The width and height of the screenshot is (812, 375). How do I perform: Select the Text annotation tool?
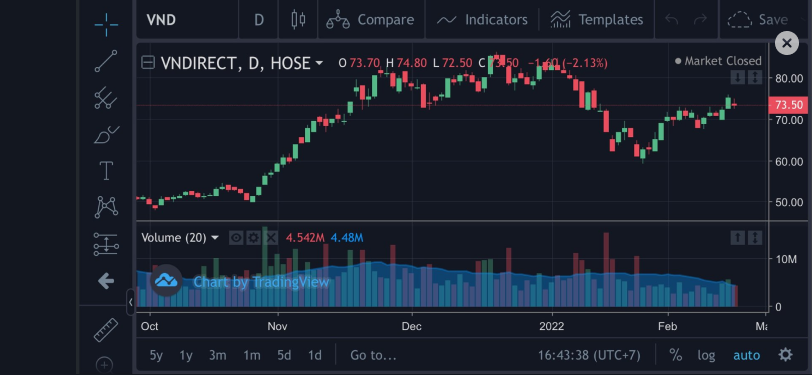106,170
